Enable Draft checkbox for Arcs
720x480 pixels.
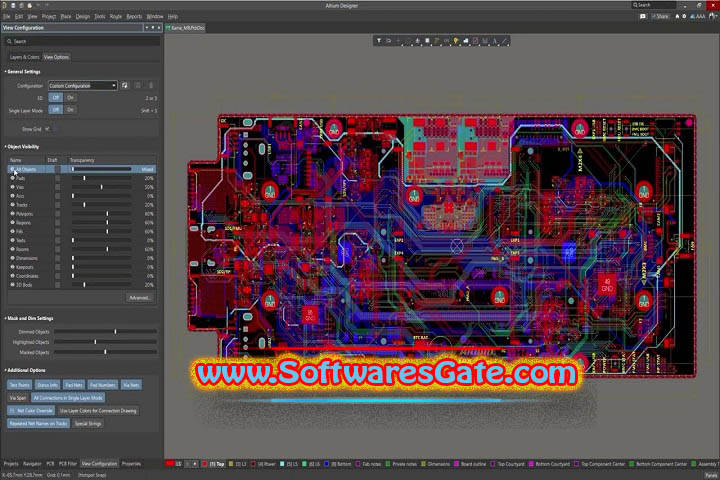[x=57, y=196]
